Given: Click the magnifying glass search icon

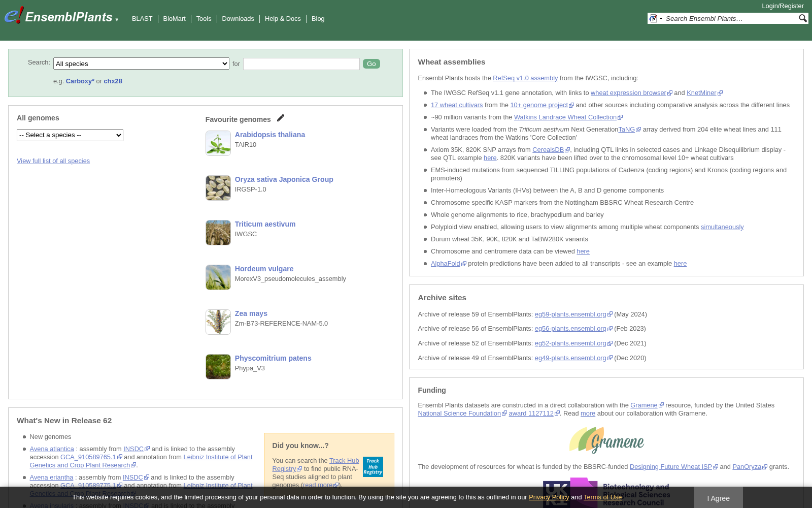Looking at the screenshot, I should [x=802, y=18].
